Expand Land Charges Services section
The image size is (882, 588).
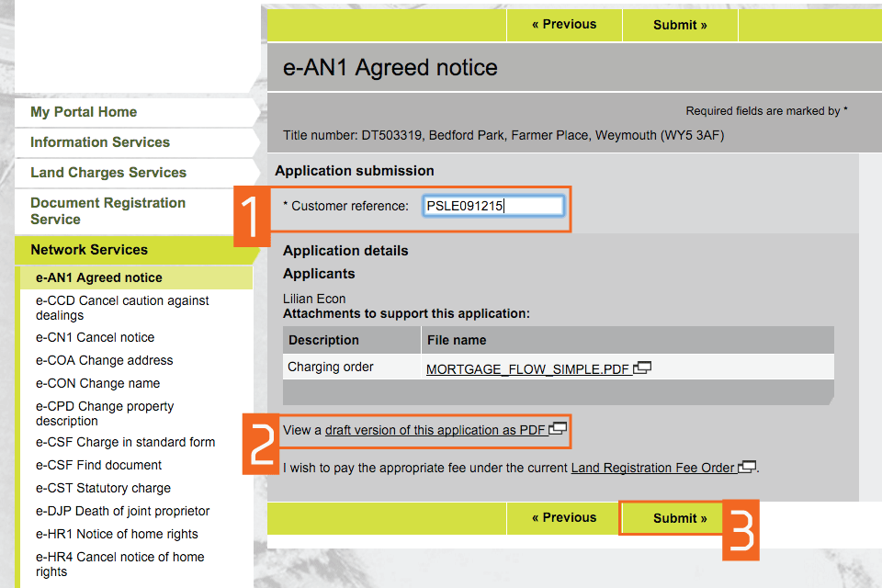[108, 173]
